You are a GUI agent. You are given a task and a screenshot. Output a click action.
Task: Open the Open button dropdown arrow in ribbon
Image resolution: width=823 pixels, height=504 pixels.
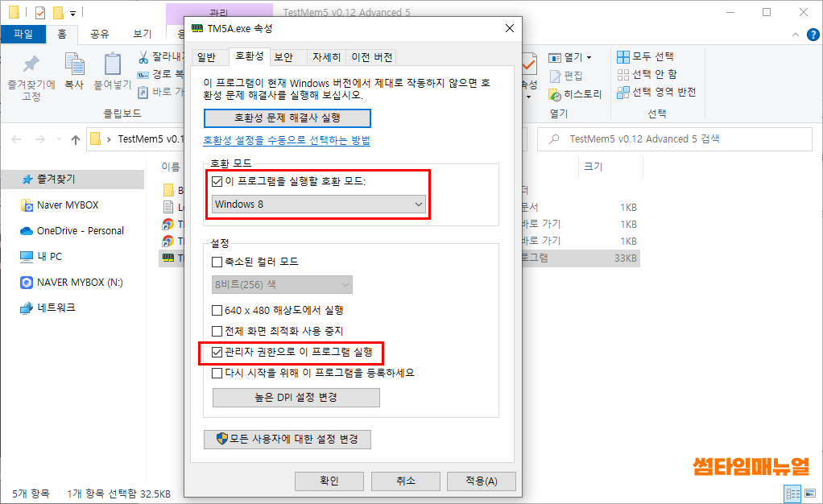coord(589,57)
